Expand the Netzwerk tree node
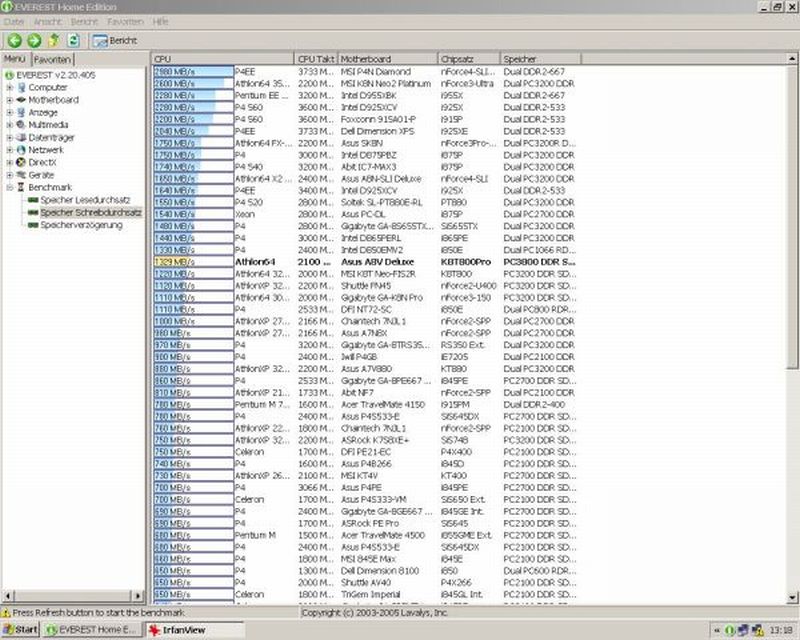The height and width of the screenshot is (640, 800). pyautogui.click(x=9, y=150)
